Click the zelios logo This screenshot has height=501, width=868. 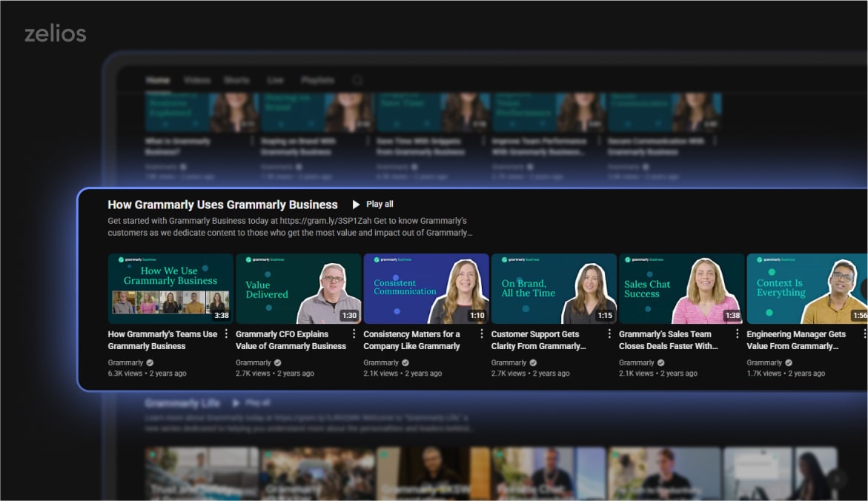pos(55,33)
